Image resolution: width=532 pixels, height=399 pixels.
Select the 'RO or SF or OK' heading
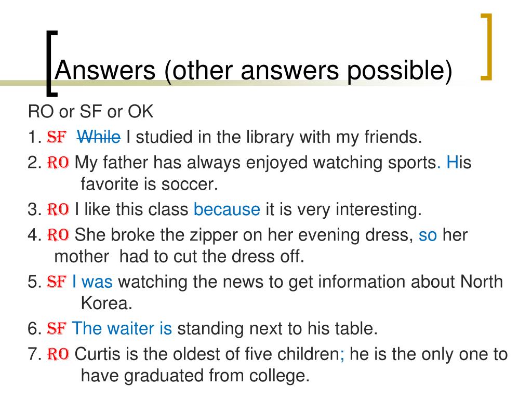point(90,111)
